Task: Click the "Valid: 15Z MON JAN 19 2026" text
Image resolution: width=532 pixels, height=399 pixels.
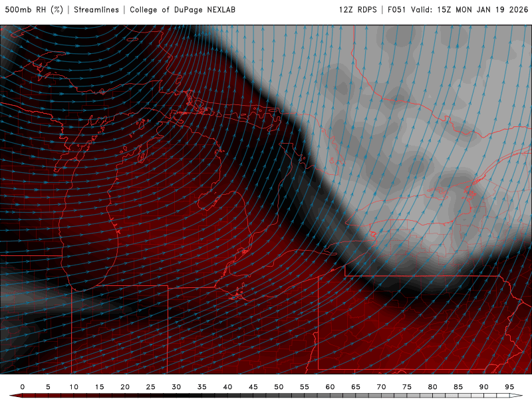Action: click(469, 10)
